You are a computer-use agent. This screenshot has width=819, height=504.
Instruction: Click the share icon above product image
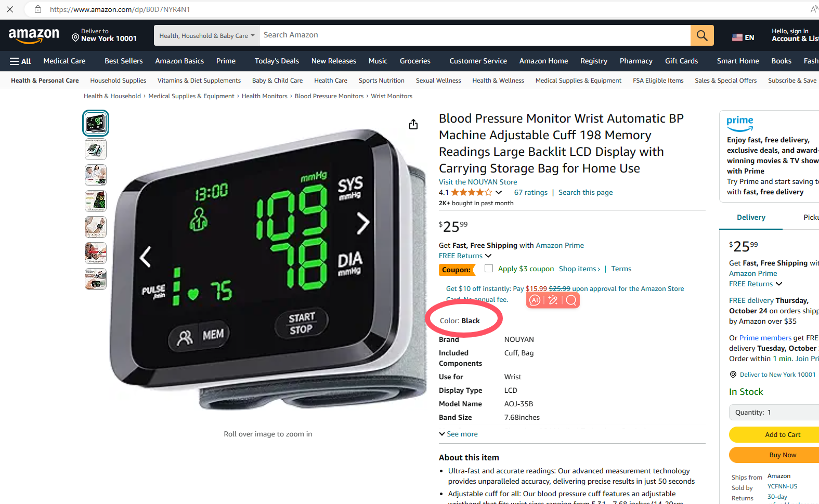(x=413, y=124)
